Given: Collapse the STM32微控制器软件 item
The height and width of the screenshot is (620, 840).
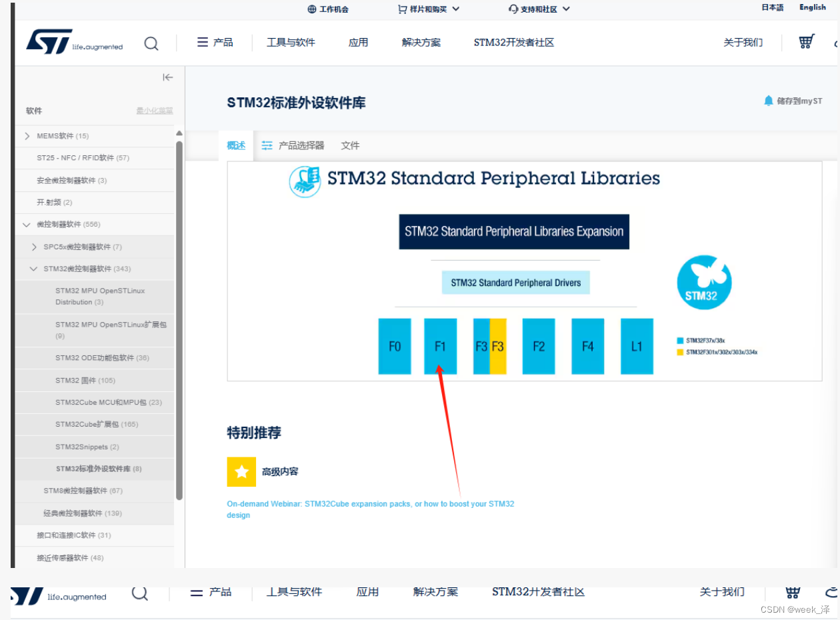Looking at the screenshot, I should tap(34, 269).
